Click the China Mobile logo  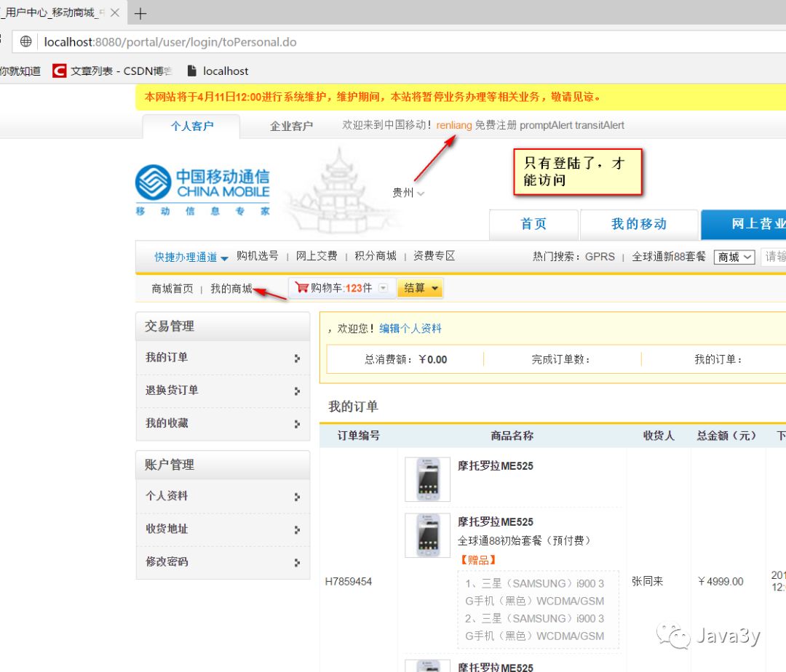coord(202,189)
